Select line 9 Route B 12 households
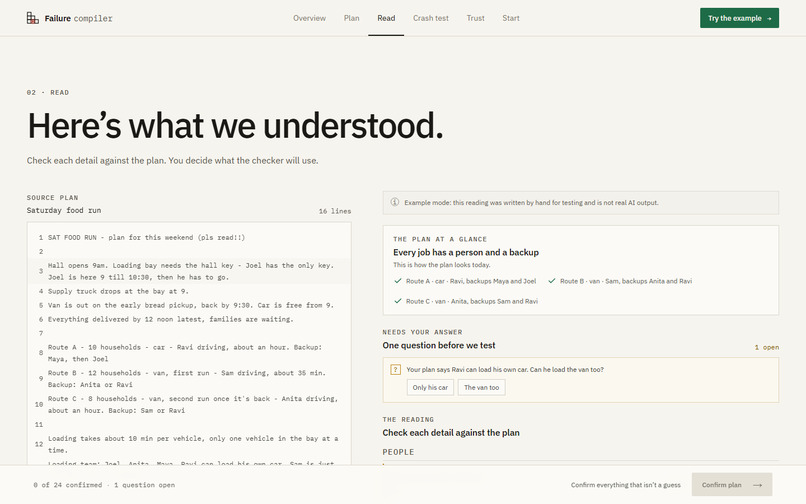 [189, 379]
